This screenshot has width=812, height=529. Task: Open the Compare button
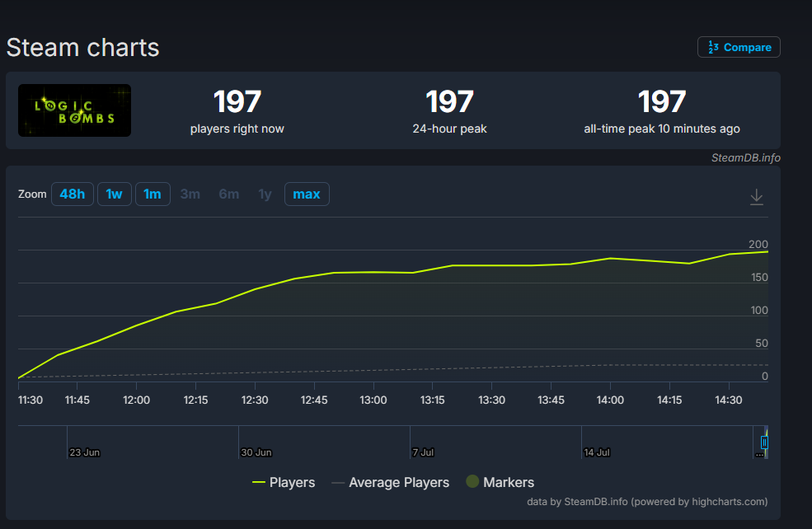(739, 47)
